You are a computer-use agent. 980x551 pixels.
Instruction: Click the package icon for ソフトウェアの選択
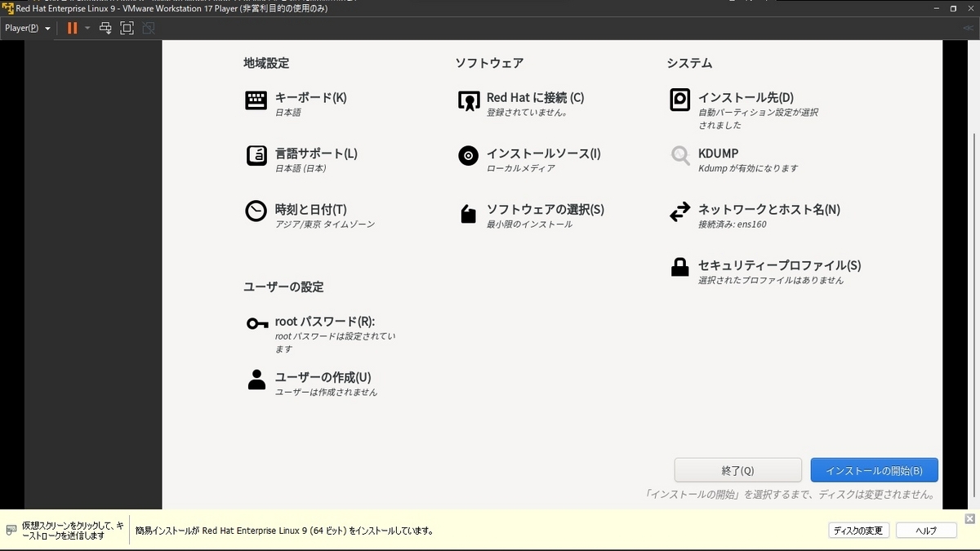[x=468, y=214]
